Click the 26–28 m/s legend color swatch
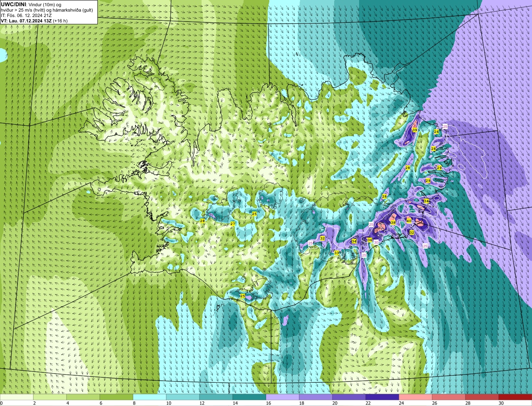The width and height of the screenshot is (532, 406). click(x=449, y=397)
